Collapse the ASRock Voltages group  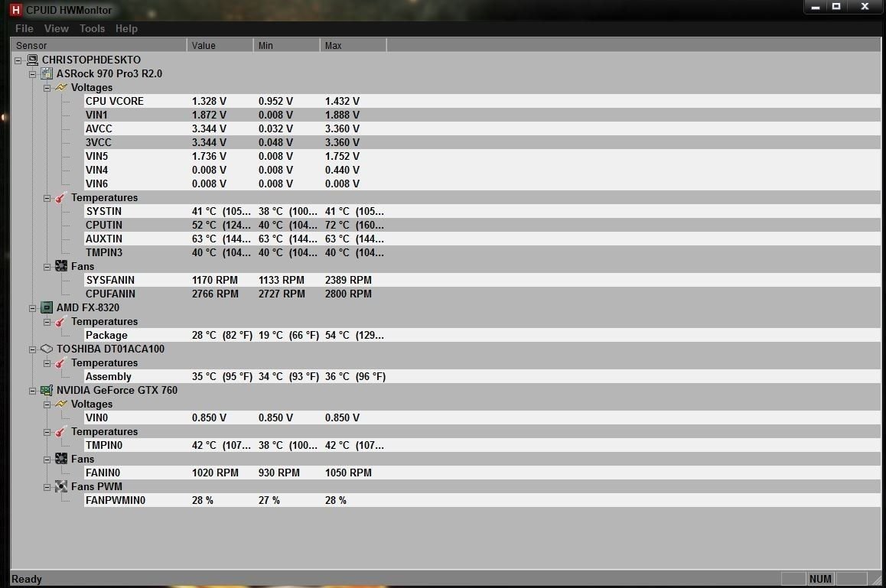click(47, 88)
